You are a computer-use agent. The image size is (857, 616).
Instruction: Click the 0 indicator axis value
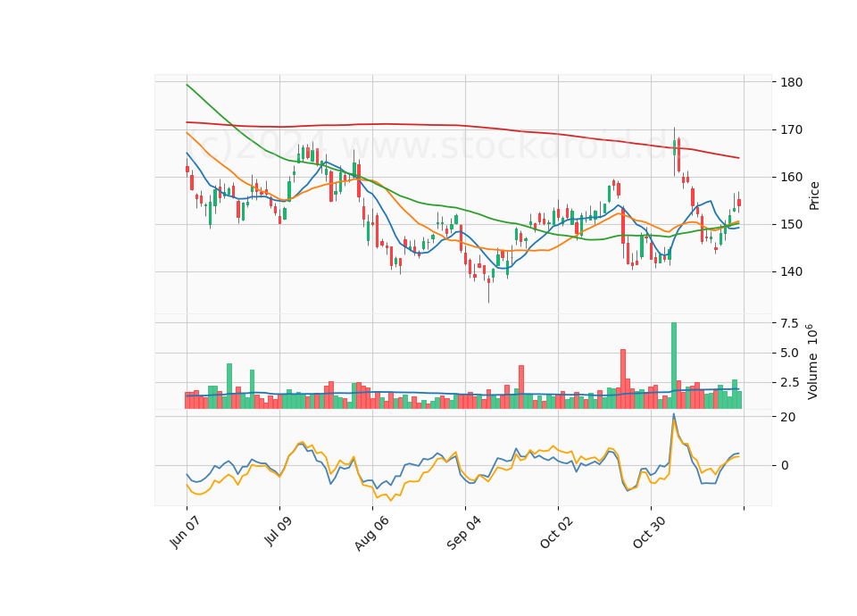tap(785, 466)
